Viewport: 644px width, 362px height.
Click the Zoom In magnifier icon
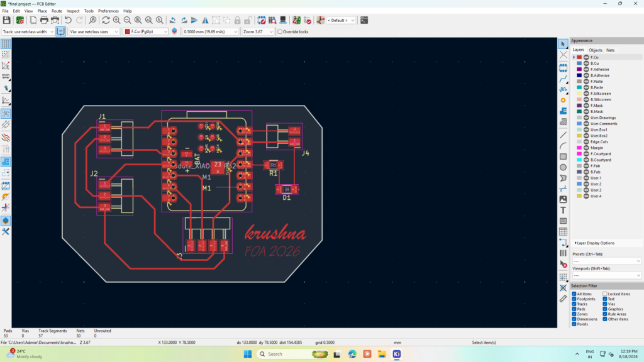116,20
